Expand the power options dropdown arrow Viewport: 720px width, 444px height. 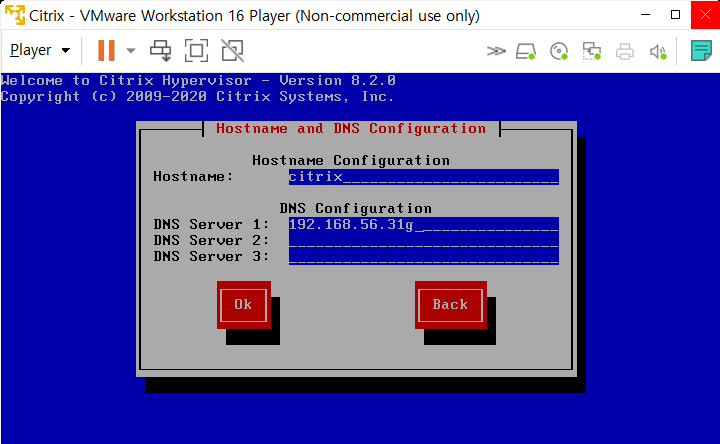point(131,51)
